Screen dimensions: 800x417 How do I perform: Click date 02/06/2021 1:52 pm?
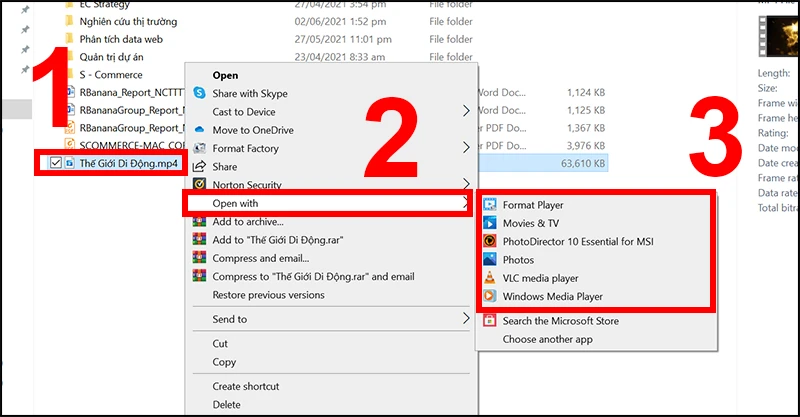pyautogui.click(x=340, y=21)
